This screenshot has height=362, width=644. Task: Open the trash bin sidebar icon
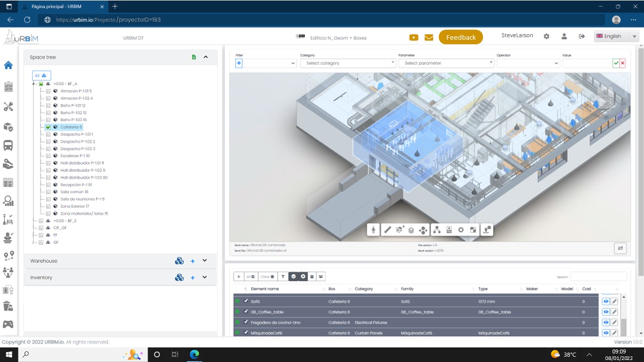tap(8, 306)
